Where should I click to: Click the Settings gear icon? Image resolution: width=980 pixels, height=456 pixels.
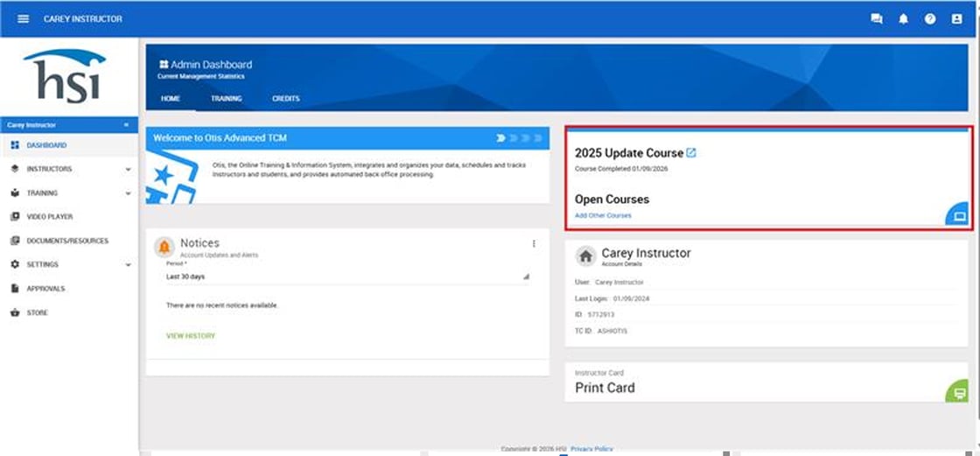[x=15, y=264]
